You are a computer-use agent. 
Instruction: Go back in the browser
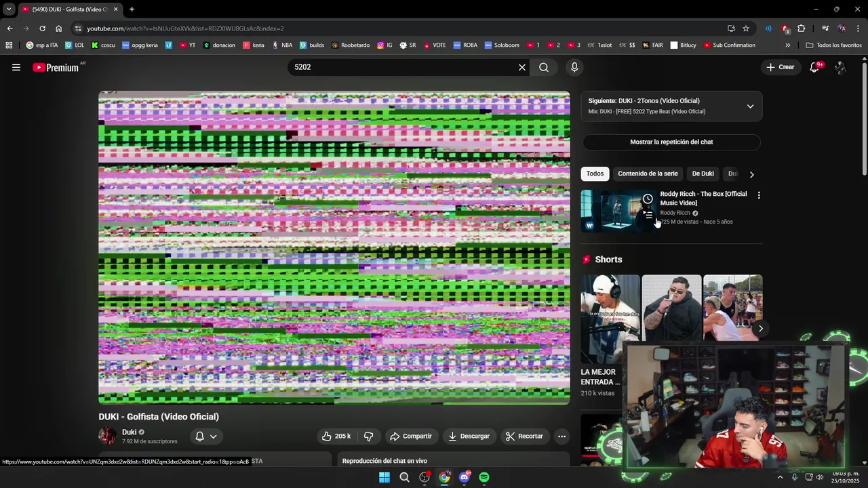coord(9,28)
